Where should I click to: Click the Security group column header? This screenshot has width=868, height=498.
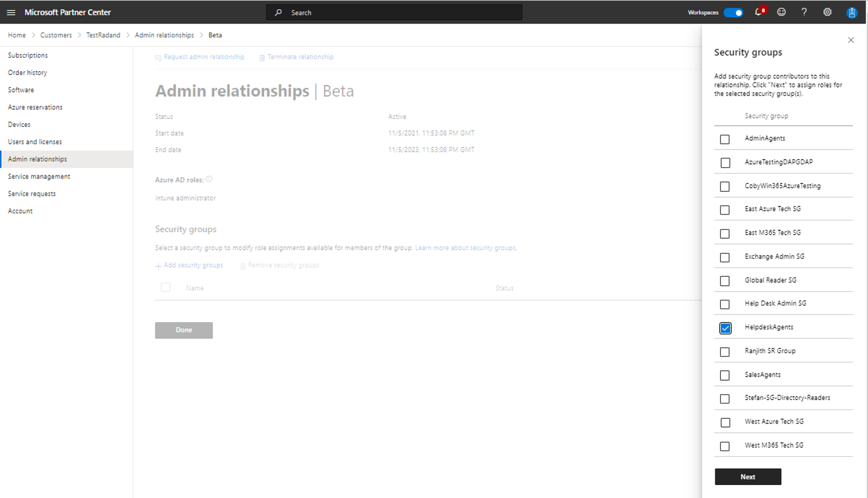pyautogui.click(x=766, y=116)
